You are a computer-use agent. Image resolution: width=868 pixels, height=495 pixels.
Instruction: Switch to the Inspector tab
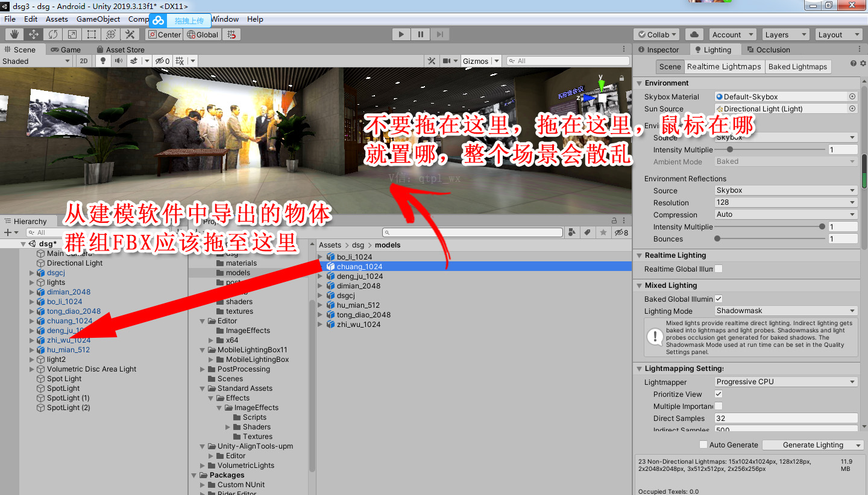tap(658, 49)
